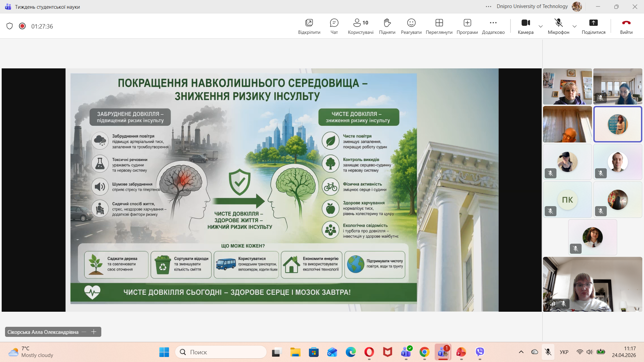Expand microphone options dropdown arrow

(x=575, y=26)
